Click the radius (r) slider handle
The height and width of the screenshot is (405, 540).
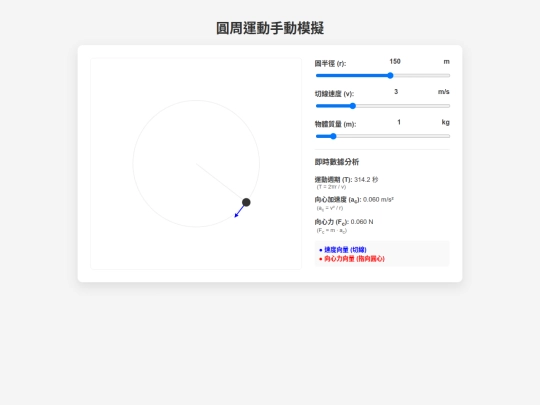[390, 75]
